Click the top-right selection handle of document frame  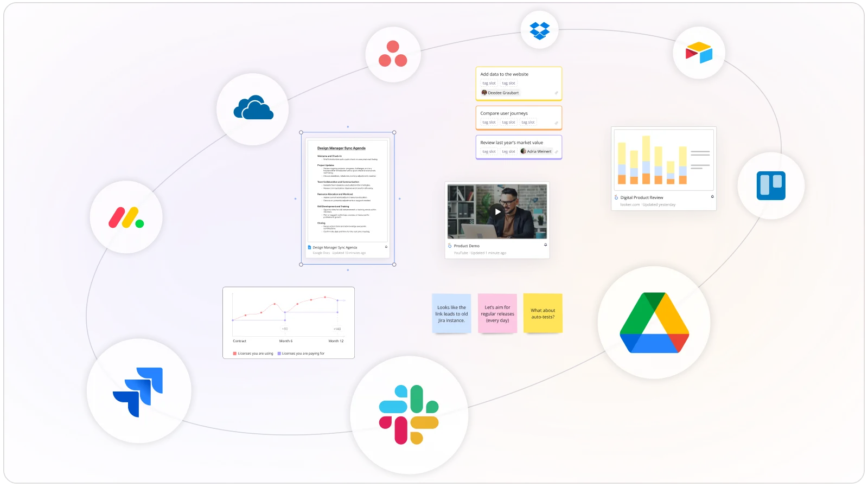coord(394,132)
